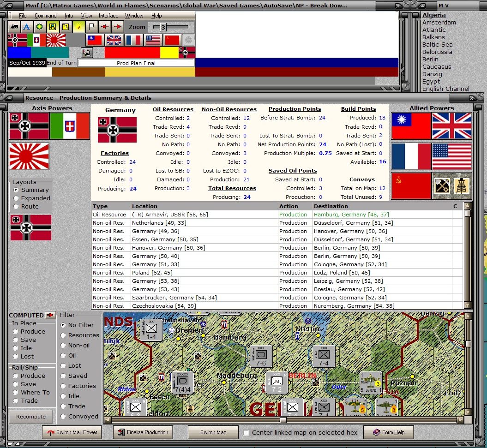Image resolution: width=487 pixels, height=448 pixels.
Task: Click the Recompute button
Action: (31, 417)
